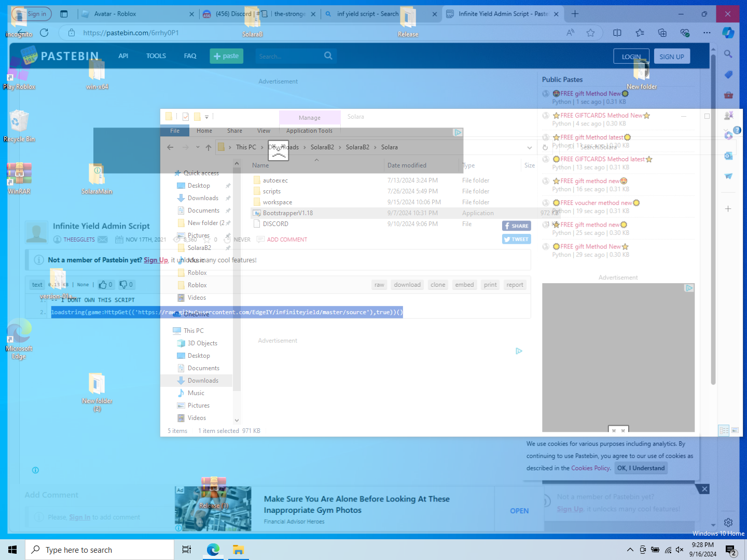The height and width of the screenshot is (560, 747).
Task: Open the Recycle Bin desktop icon
Action: [x=19, y=126]
